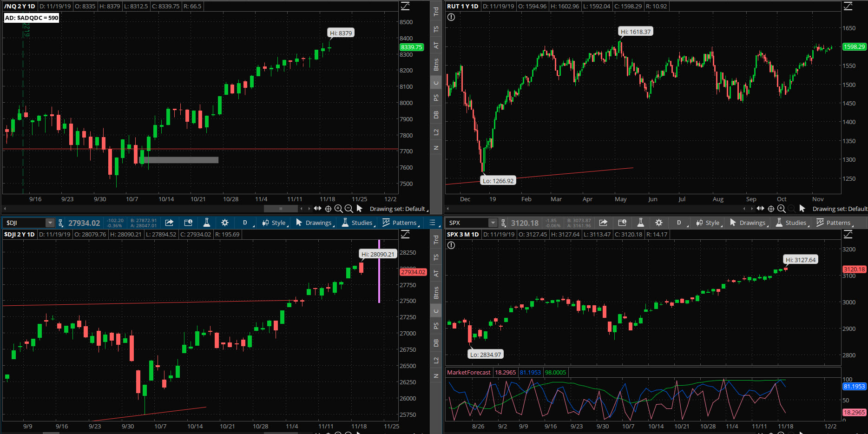Open Style dropdown in SPX toolbar
The width and height of the screenshot is (868, 434).
pyautogui.click(x=709, y=223)
